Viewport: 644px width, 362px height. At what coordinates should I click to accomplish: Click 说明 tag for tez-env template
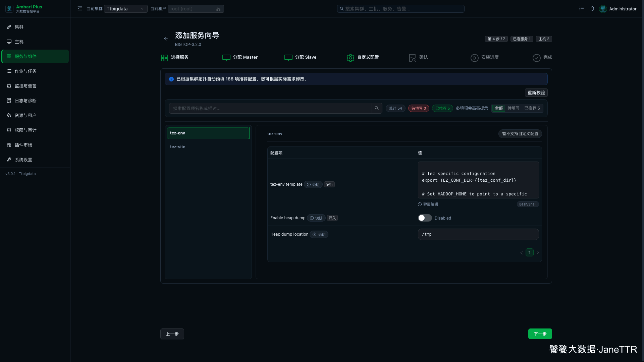(x=313, y=185)
